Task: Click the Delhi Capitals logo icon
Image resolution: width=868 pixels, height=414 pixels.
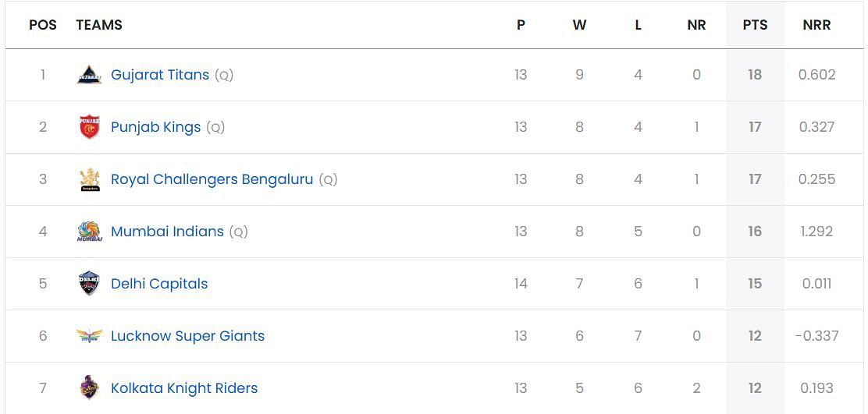Action: click(x=89, y=284)
